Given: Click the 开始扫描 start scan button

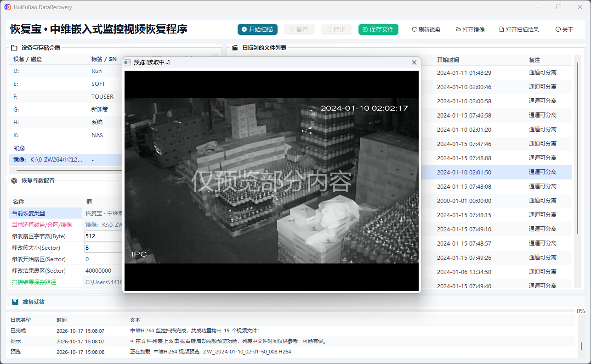Looking at the screenshot, I should tap(257, 29).
